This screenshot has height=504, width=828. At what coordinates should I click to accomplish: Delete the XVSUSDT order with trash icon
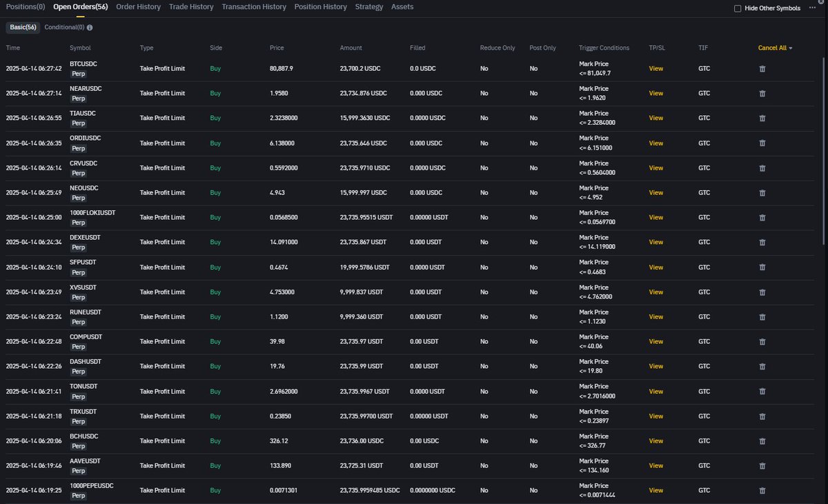tap(762, 292)
